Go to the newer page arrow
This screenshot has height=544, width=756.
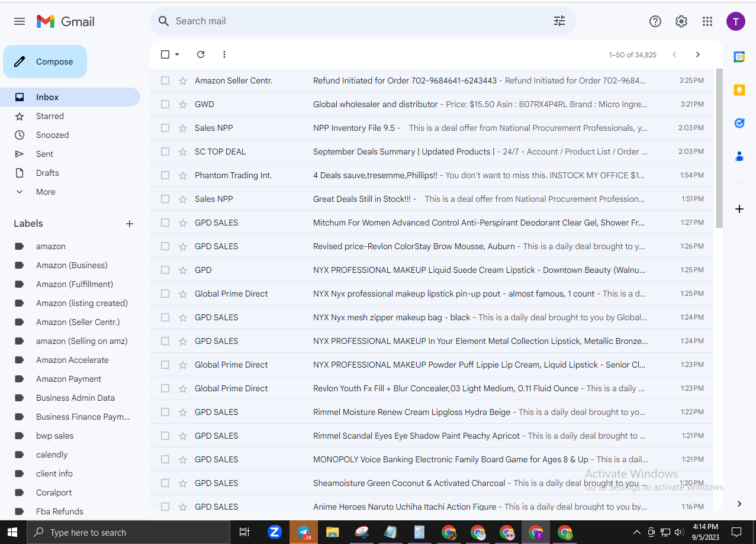coord(674,54)
